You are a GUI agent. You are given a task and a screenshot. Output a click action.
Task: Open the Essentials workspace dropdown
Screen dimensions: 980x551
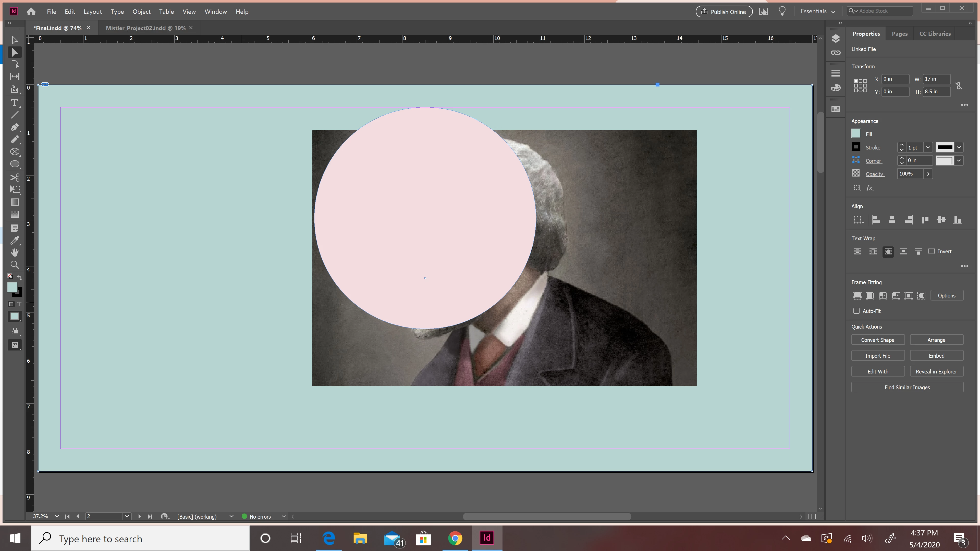[x=817, y=11]
